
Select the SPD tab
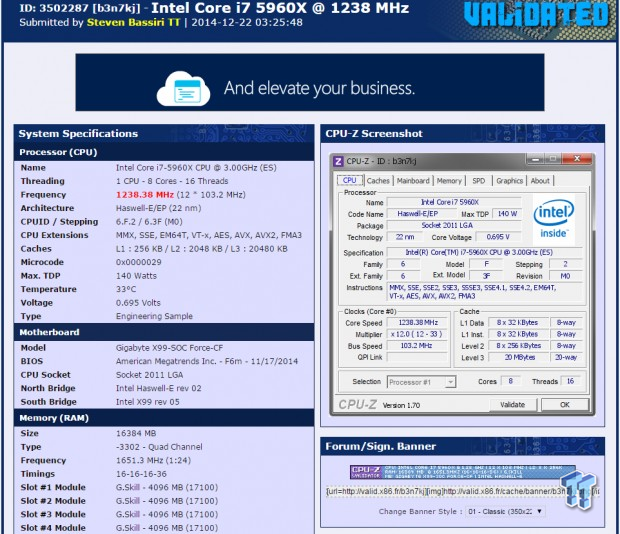[478, 181]
